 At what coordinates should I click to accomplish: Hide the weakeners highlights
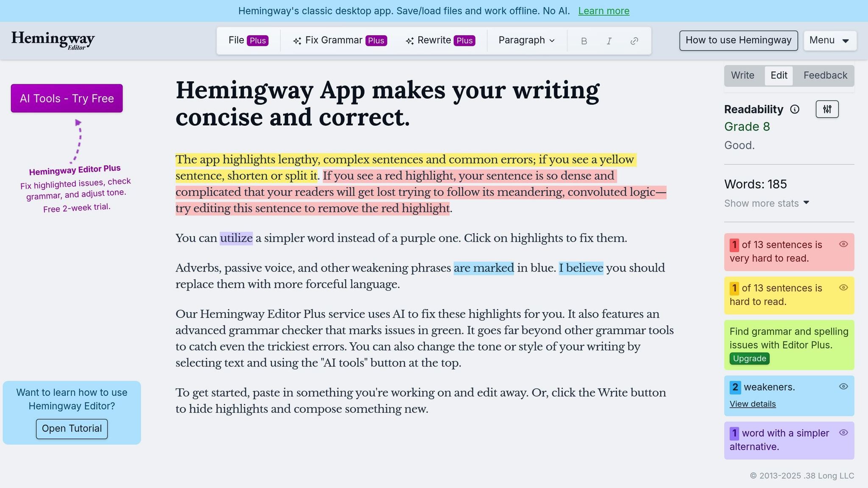[843, 387]
